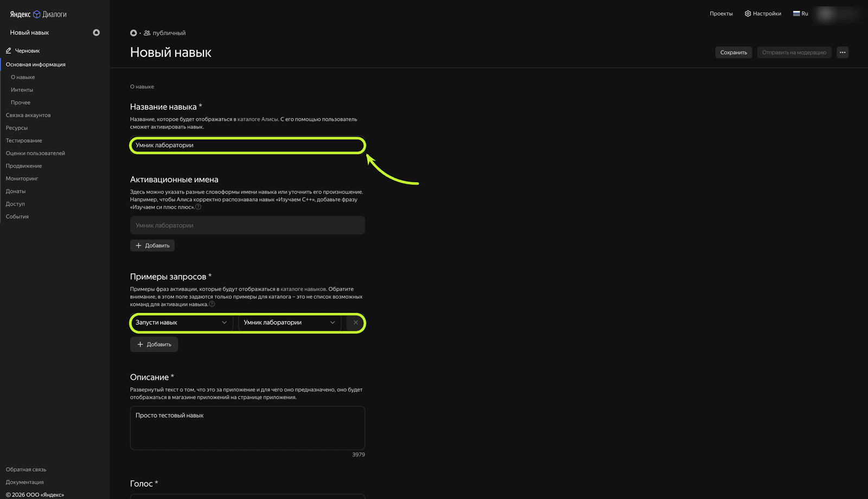This screenshot has height=499, width=868.
Task: Open Обратная связь link
Action: tap(26, 470)
